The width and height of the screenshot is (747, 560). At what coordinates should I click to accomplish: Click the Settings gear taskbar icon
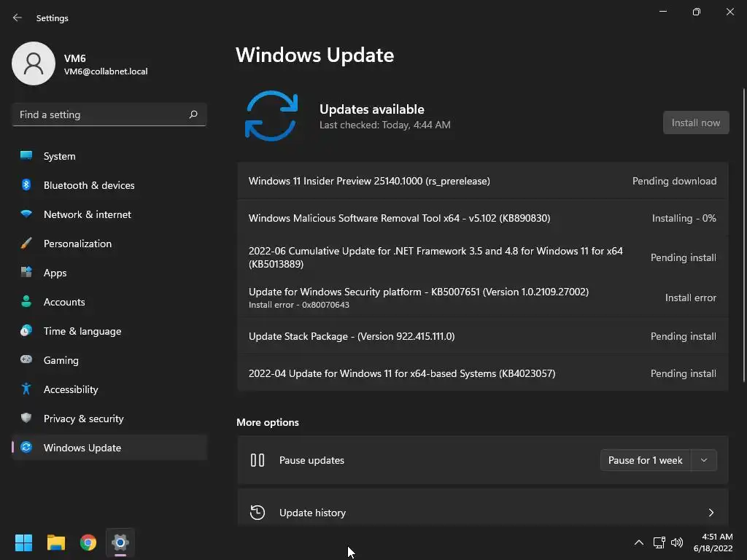(120, 542)
